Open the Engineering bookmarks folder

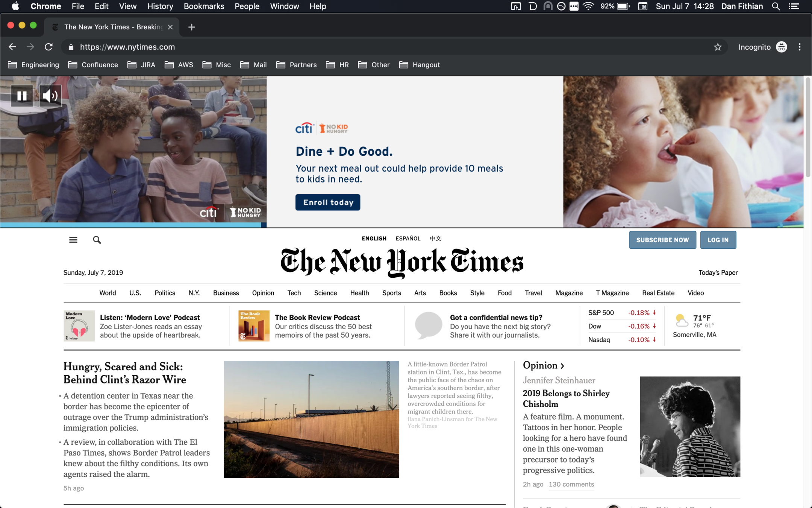33,65
